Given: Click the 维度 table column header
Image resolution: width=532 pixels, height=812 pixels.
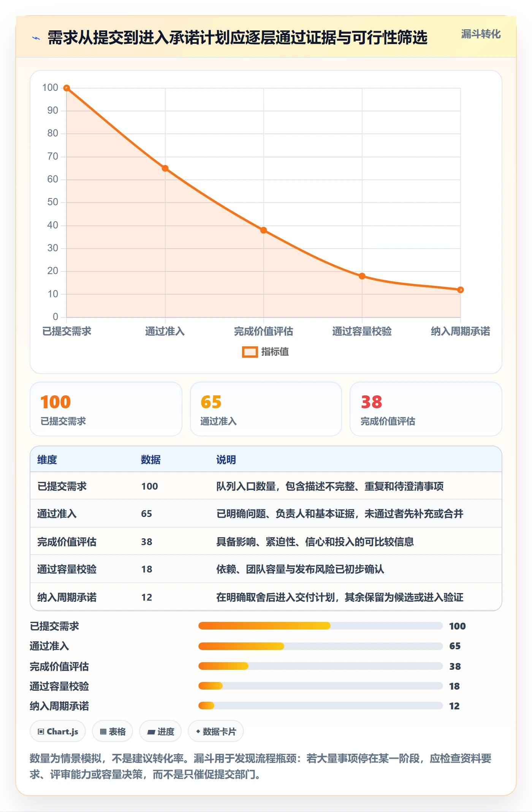Looking at the screenshot, I should coord(47,460).
